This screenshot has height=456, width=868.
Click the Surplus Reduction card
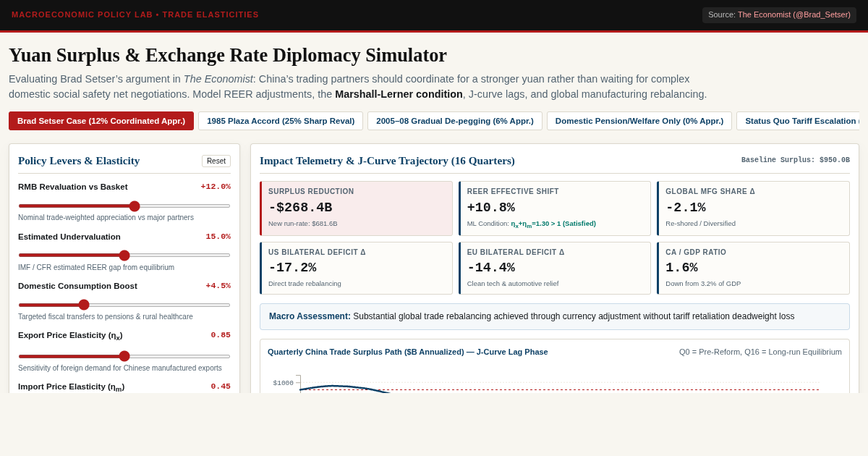point(356,208)
